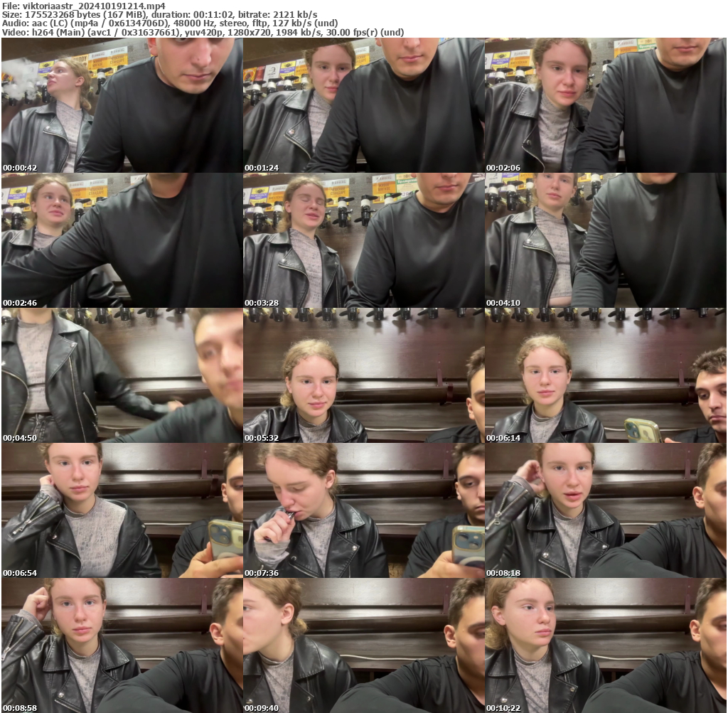Viewport: 728px width, 713px height.
Task: Click the Size and duration info line
Action: coord(160,14)
